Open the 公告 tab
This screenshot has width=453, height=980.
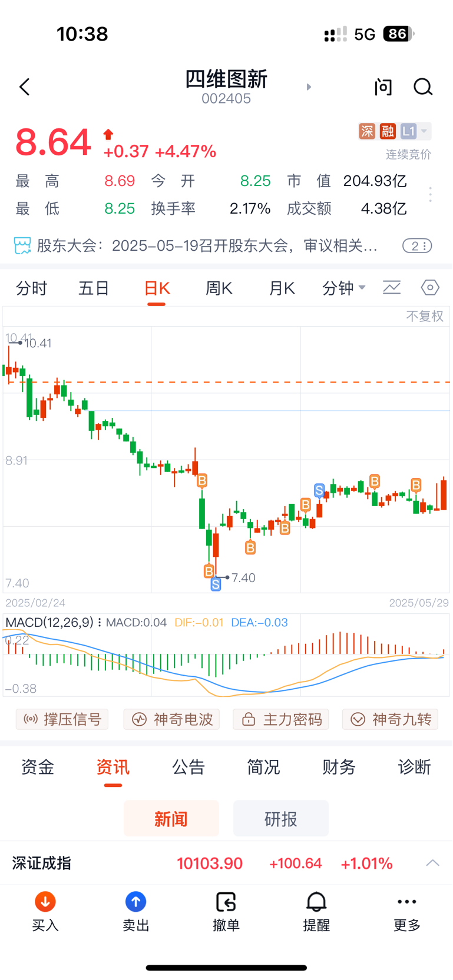pos(189,767)
